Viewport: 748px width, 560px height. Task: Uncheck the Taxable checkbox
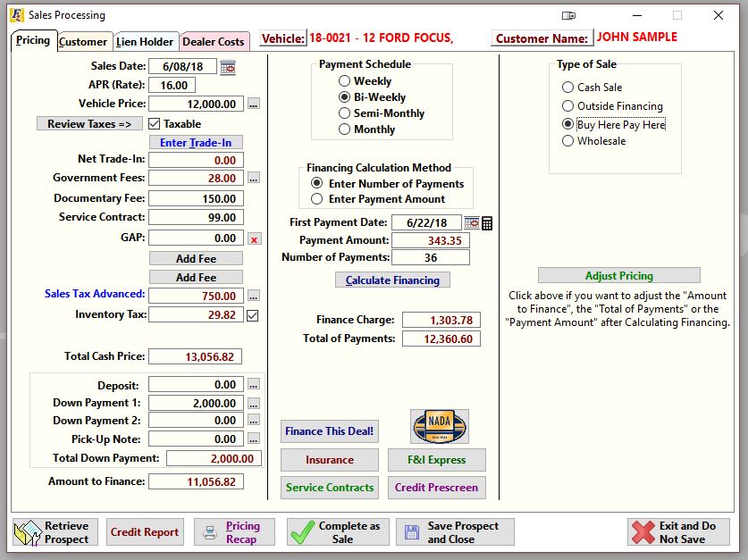(x=155, y=124)
